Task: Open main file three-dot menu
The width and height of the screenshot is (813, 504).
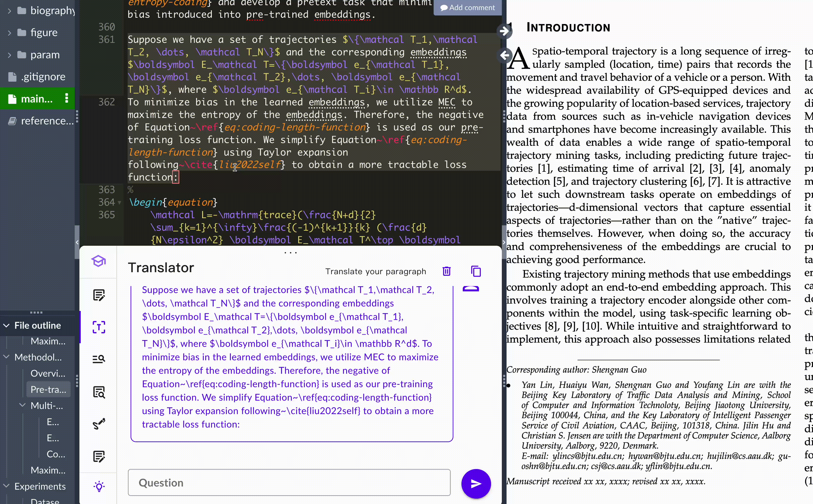Action: 67,98
